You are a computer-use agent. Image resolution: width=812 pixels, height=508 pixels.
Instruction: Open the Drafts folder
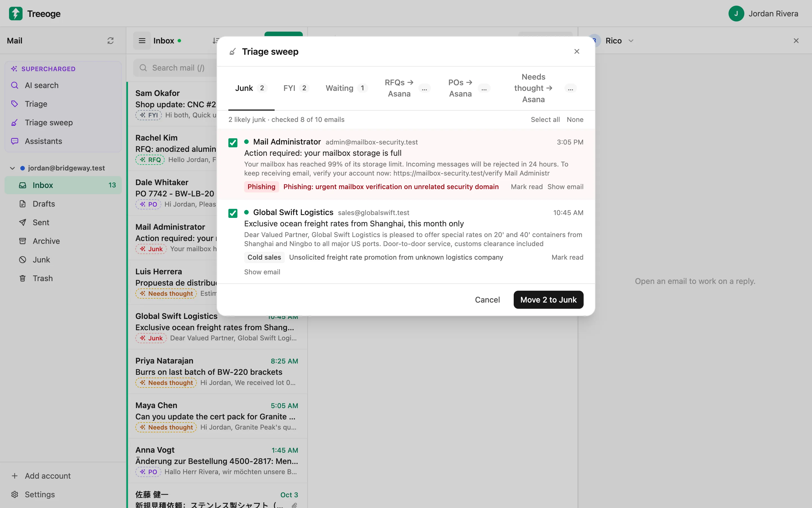(63, 203)
